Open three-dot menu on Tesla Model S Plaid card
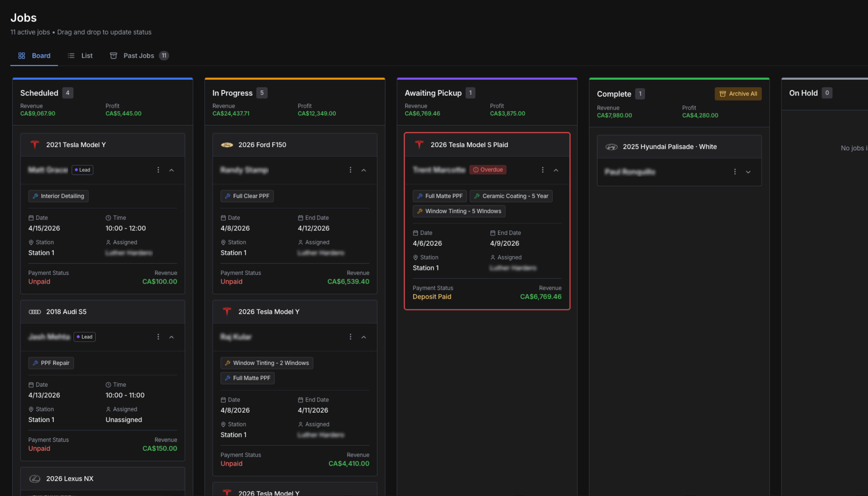 pyautogui.click(x=542, y=170)
